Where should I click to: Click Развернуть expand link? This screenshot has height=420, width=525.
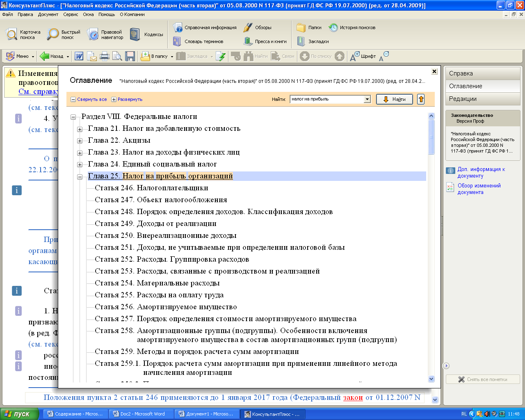coord(127,99)
